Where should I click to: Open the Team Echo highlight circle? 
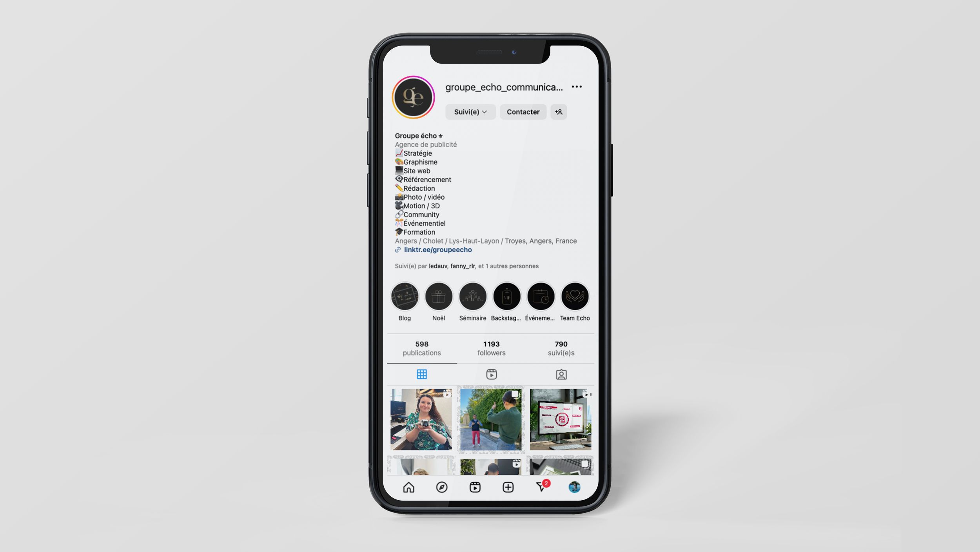575,296
